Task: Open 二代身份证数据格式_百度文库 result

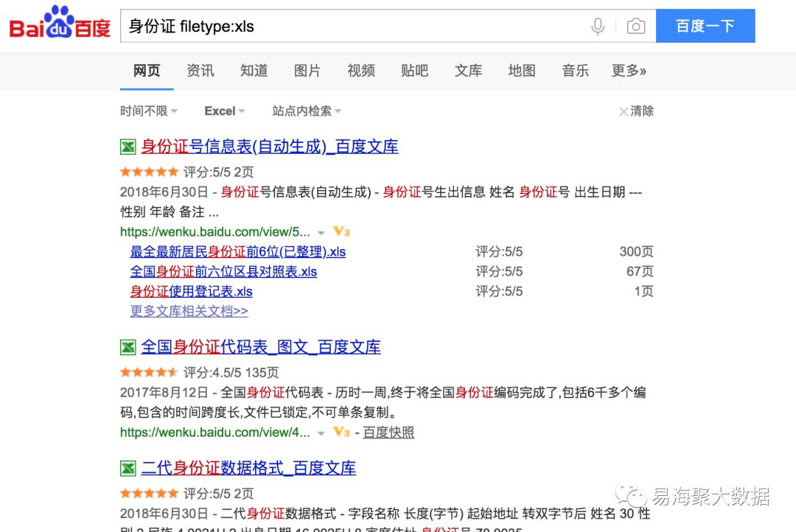Action: [248, 468]
